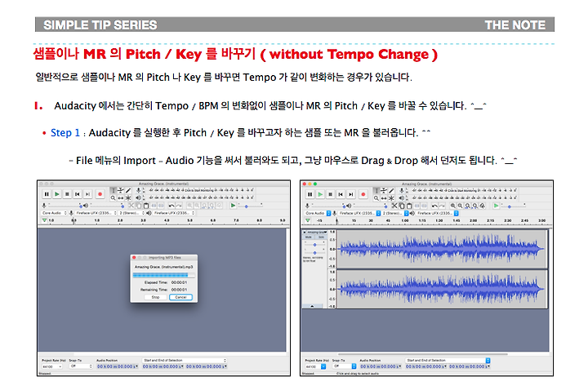Toggle Solo on the Amazing Grace track
The image size is (588, 386).
pos(322,237)
